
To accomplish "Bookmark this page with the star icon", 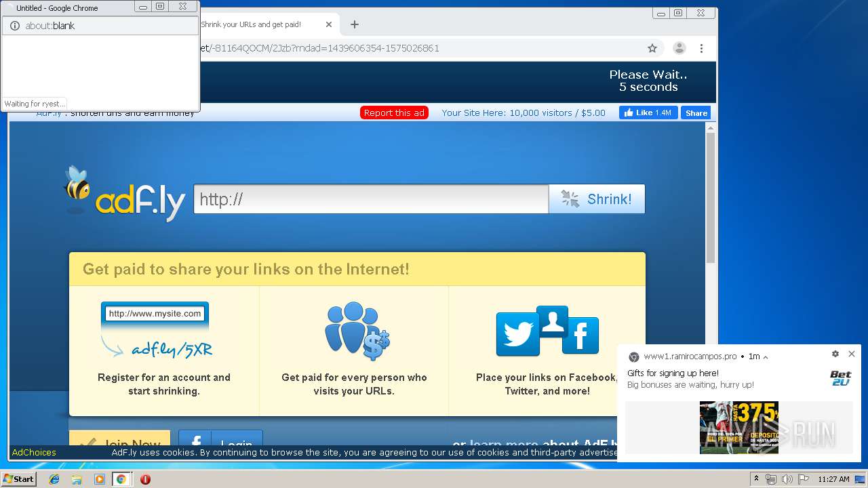I will (x=652, y=48).
